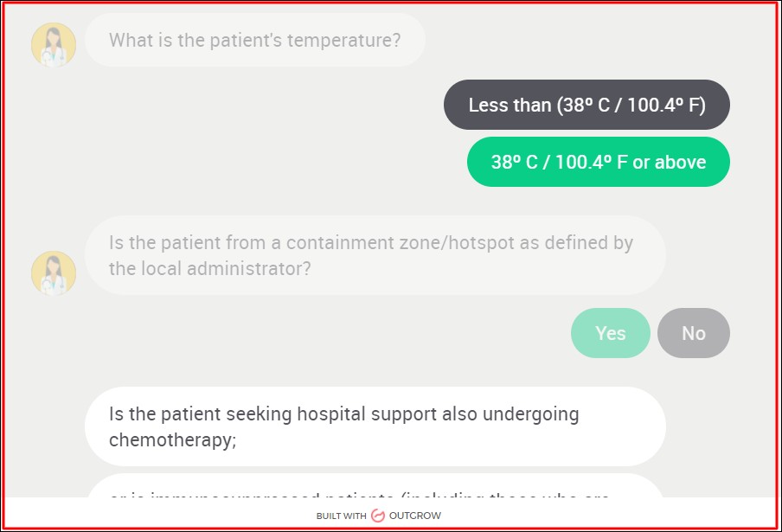Click the chemotherapy question bubble

[375, 426]
